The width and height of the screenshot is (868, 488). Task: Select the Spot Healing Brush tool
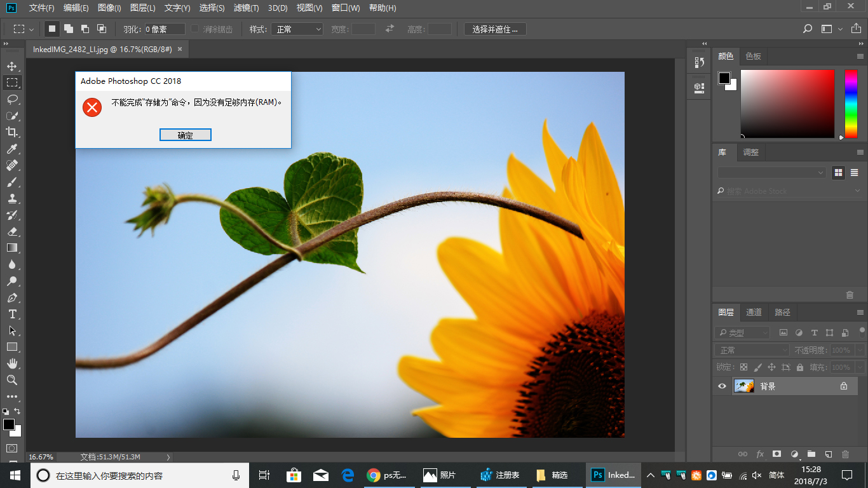tap(11, 165)
